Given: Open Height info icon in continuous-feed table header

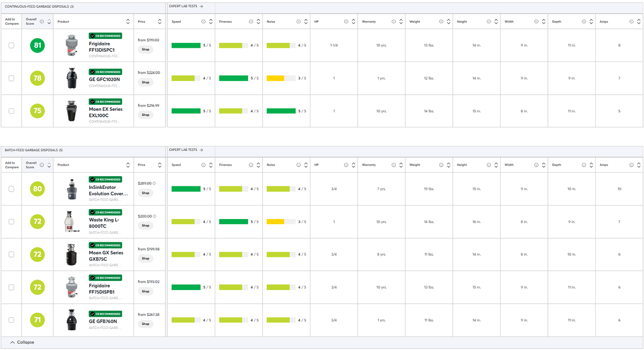Looking at the screenshot, I should coord(489,22).
